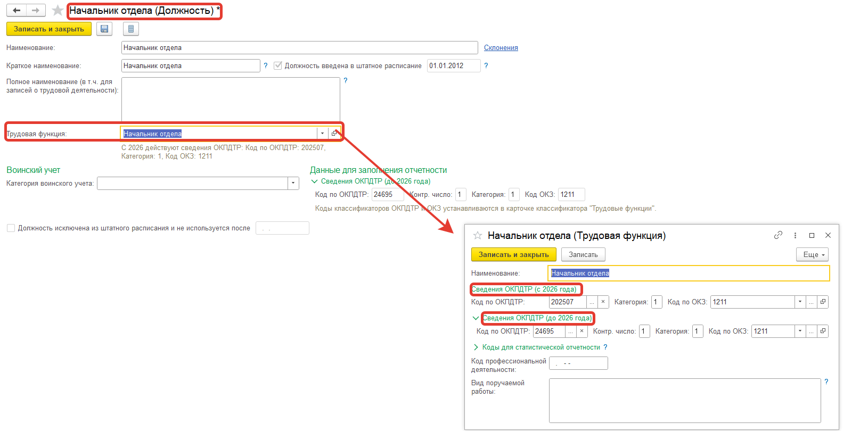The width and height of the screenshot is (868, 431).
Task: Clear the 202507 ОКПДТР code field
Action: pos(603,302)
